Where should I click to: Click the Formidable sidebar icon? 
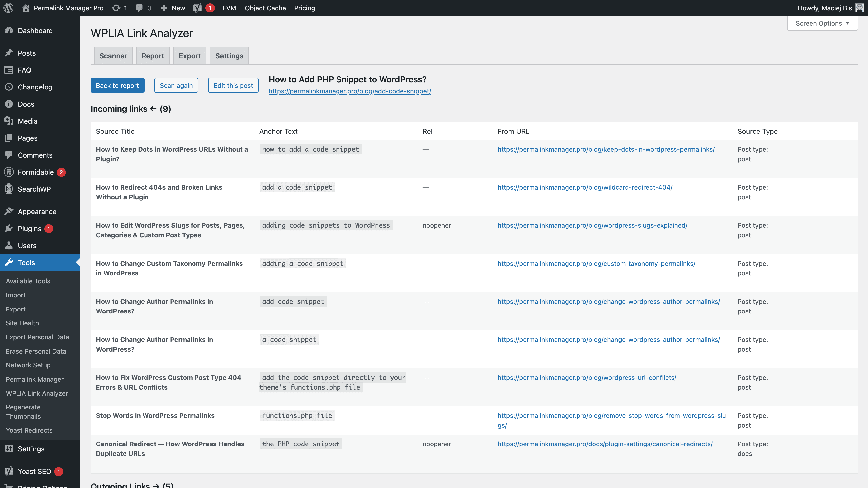pyautogui.click(x=9, y=172)
